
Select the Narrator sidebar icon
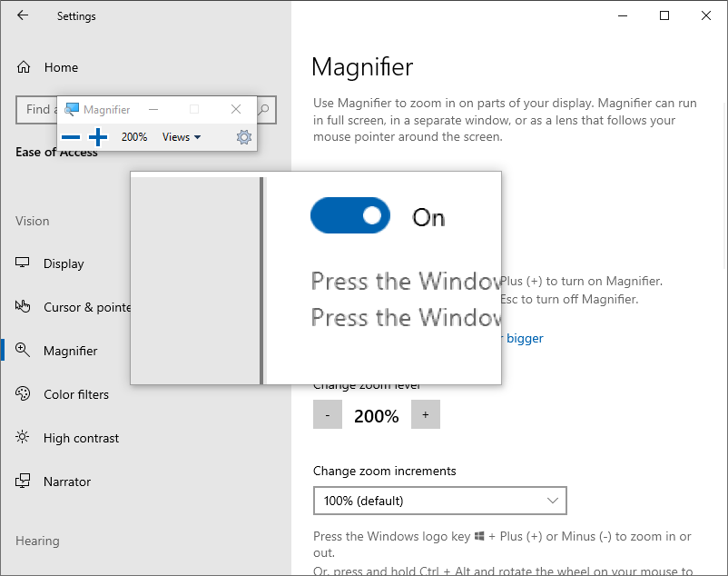pos(23,481)
